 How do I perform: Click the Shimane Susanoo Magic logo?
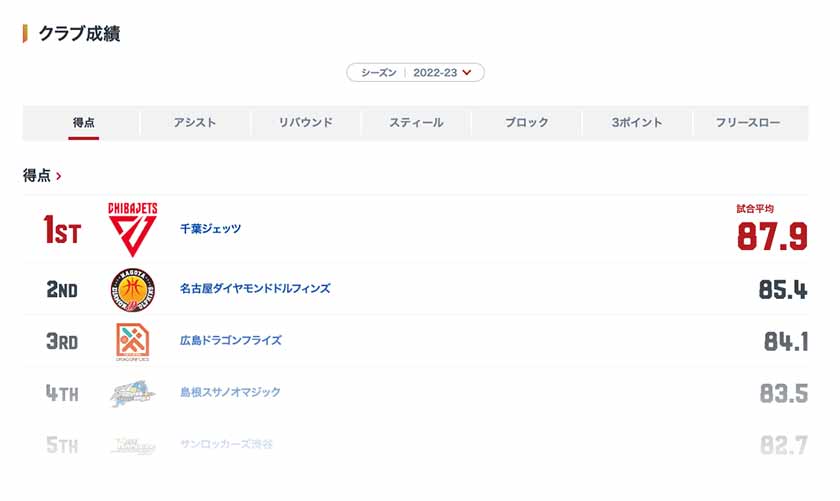point(132,394)
